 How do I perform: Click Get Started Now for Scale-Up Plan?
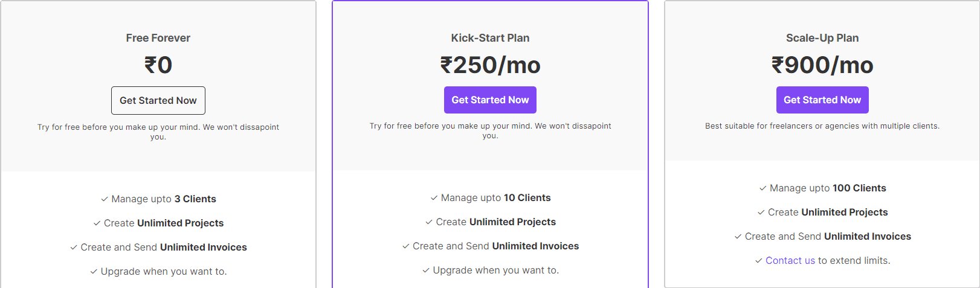(822, 100)
